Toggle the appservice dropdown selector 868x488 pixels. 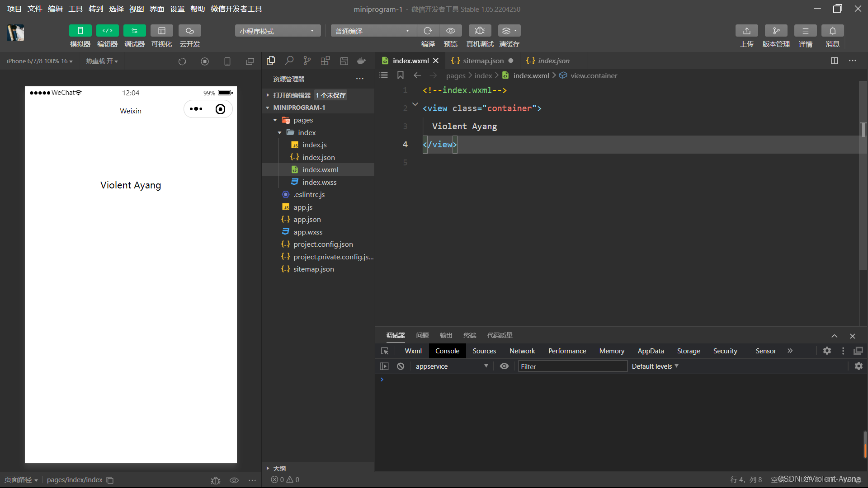pyautogui.click(x=485, y=366)
